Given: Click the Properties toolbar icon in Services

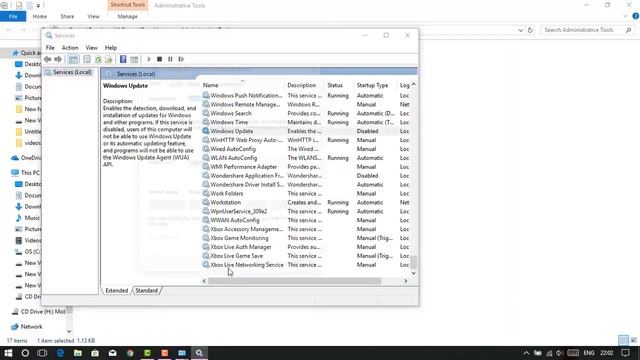Looking at the screenshot, I should click(x=87, y=60).
